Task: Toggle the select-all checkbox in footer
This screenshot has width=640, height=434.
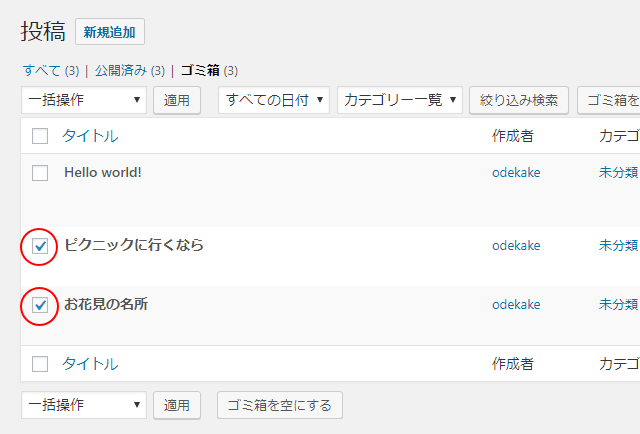Action: (40, 364)
